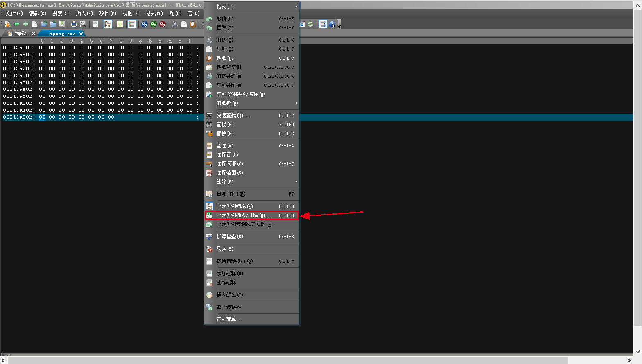Choose 撤销(U) from the menu
Viewport: 642px width, 364px height.
click(252, 19)
